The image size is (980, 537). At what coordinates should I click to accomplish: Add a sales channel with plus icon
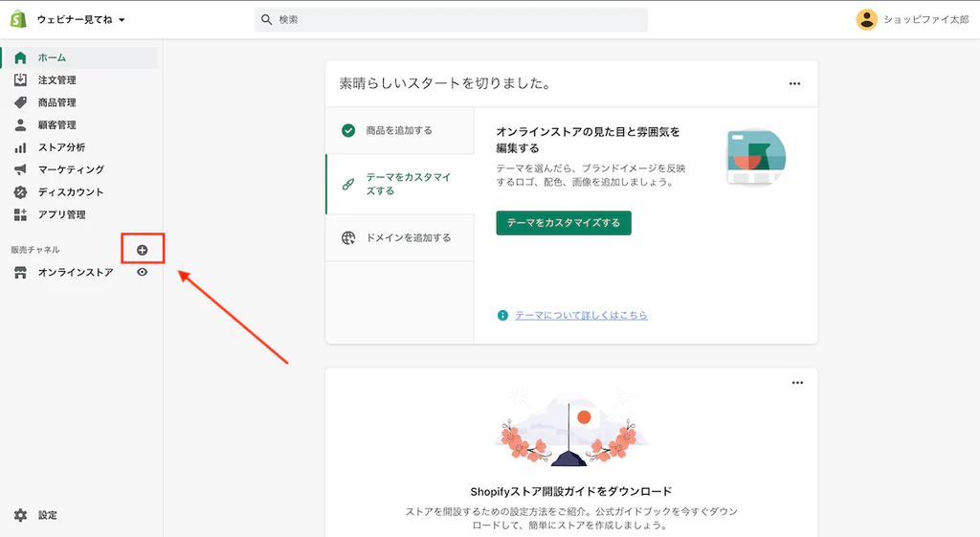pos(143,250)
